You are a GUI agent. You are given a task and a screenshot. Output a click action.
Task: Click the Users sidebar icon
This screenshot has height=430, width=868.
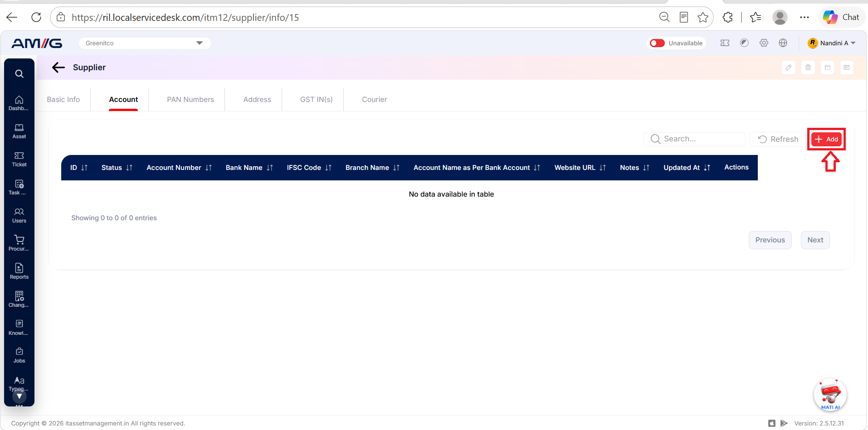point(19,215)
